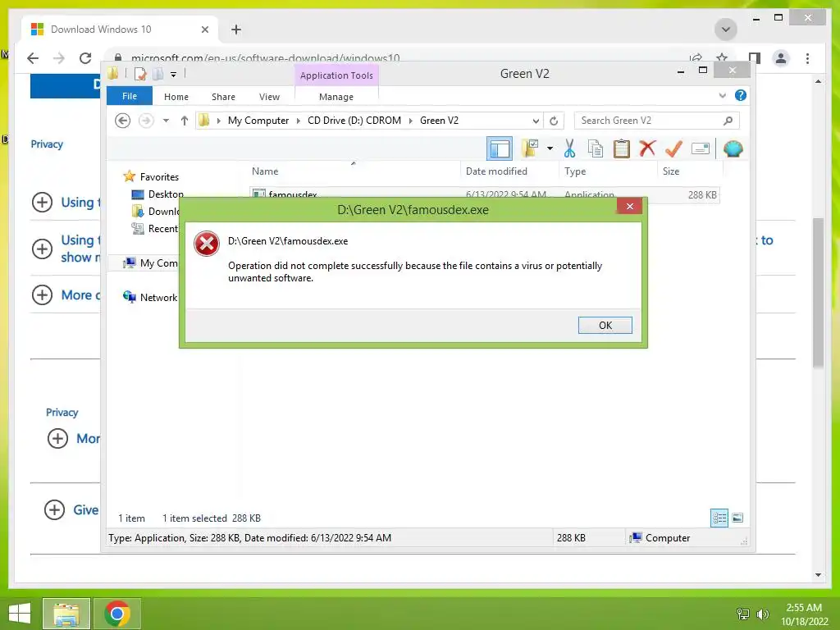Open a new Chrome tab
The width and height of the screenshot is (840, 630).
(x=236, y=30)
